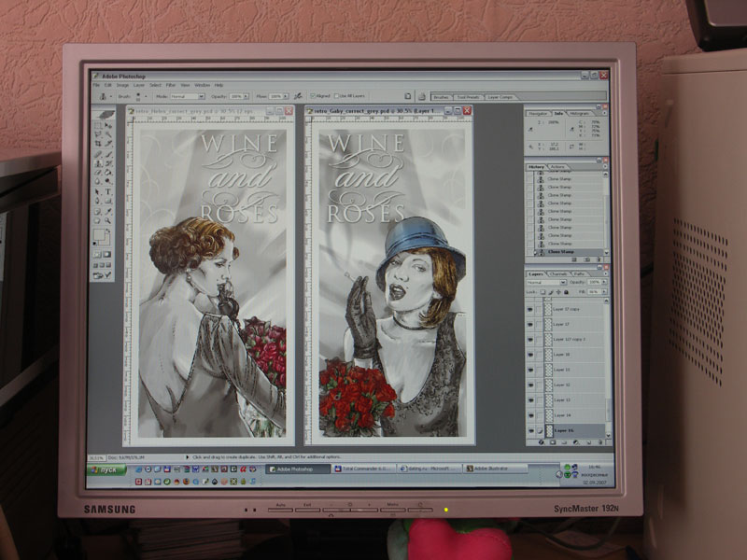Select the Crop tool
This screenshot has width=747, height=560.
(x=98, y=144)
